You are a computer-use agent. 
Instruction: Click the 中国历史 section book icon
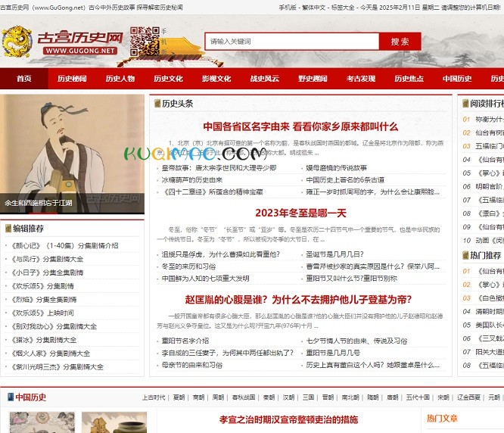(11, 397)
